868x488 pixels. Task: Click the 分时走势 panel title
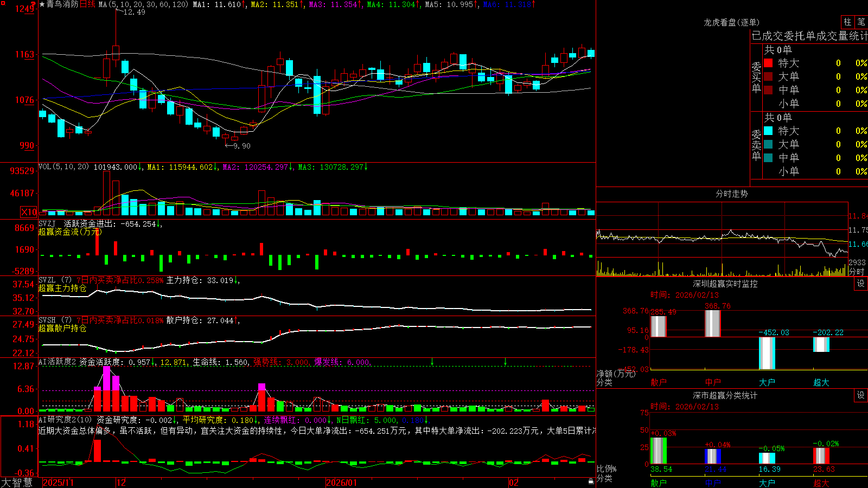[731, 194]
